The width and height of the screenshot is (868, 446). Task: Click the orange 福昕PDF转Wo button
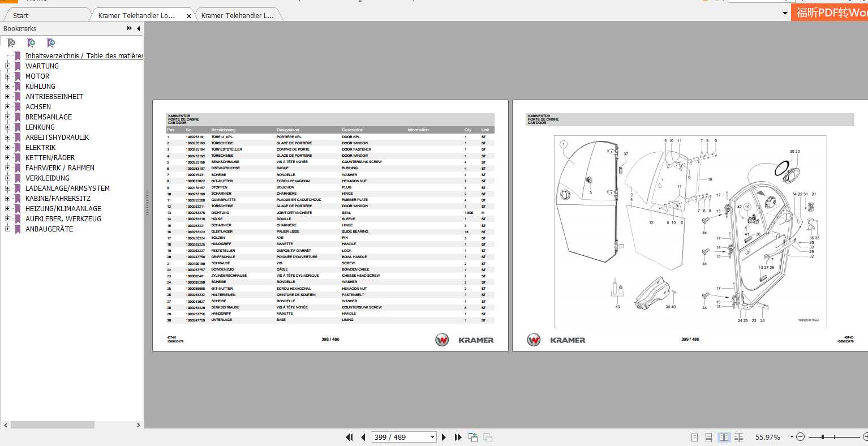[830, 13]
